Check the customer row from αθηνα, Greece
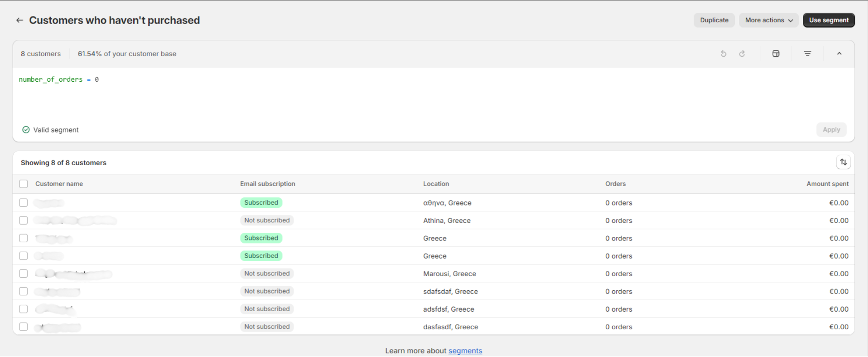Image resolution: width=868 pixels, height=357 pixels. tap(24, 203)
